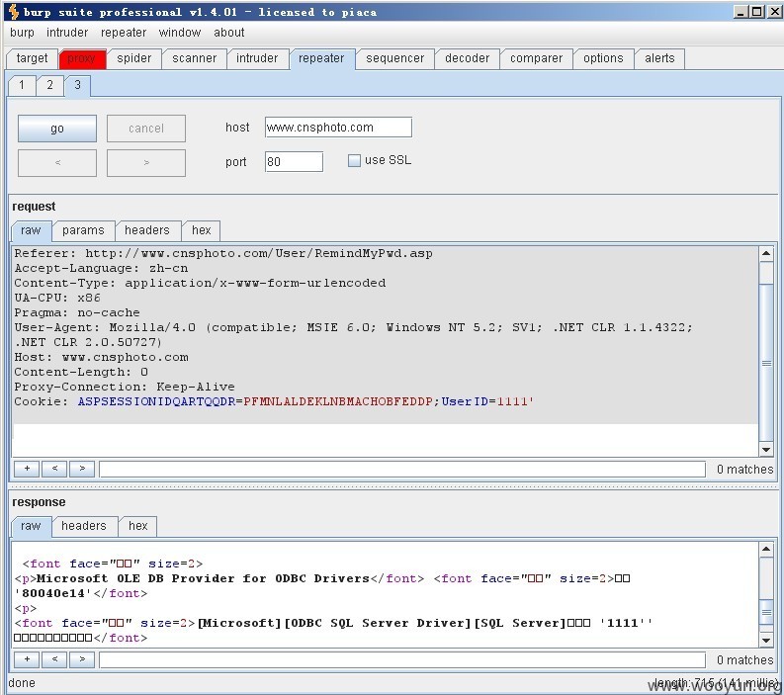Click the response search next '>' button

click(x=82, y=659)
